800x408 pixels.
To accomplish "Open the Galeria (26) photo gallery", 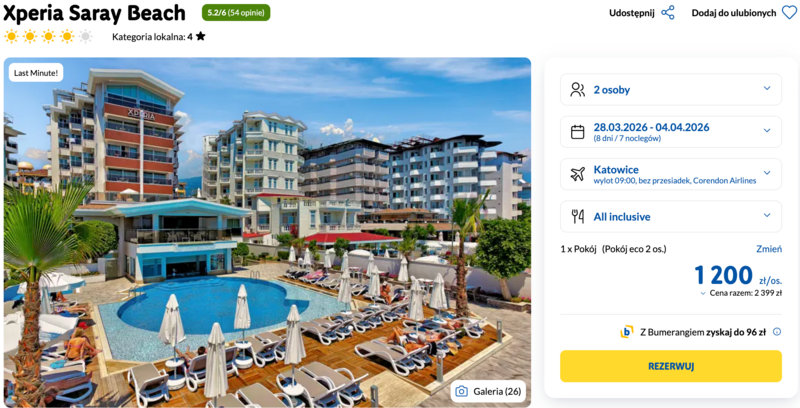I will (x=488, y=391).
